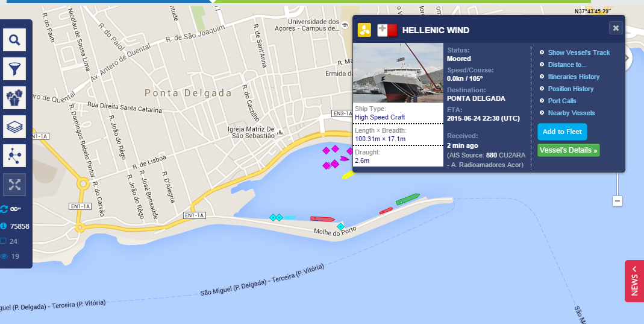The height and width of the screenshot is (324, 644).
Task: Toggle the checkbox next to 24
Action: 3,241
